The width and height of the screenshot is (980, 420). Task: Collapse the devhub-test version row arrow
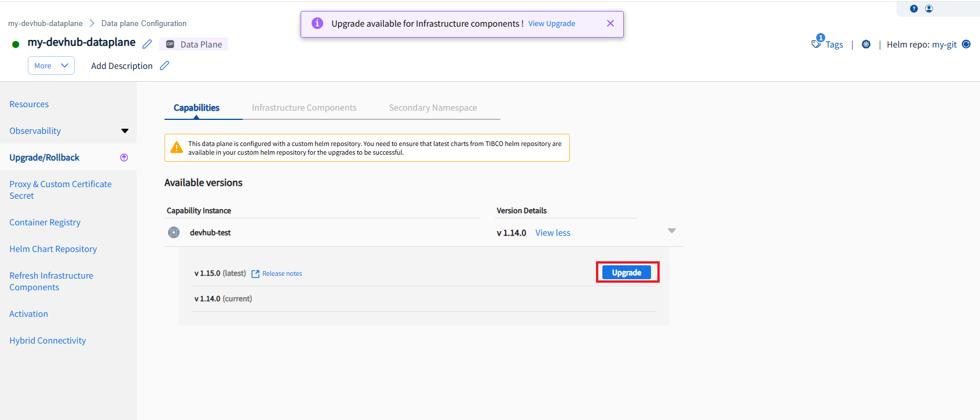point(672,231)
